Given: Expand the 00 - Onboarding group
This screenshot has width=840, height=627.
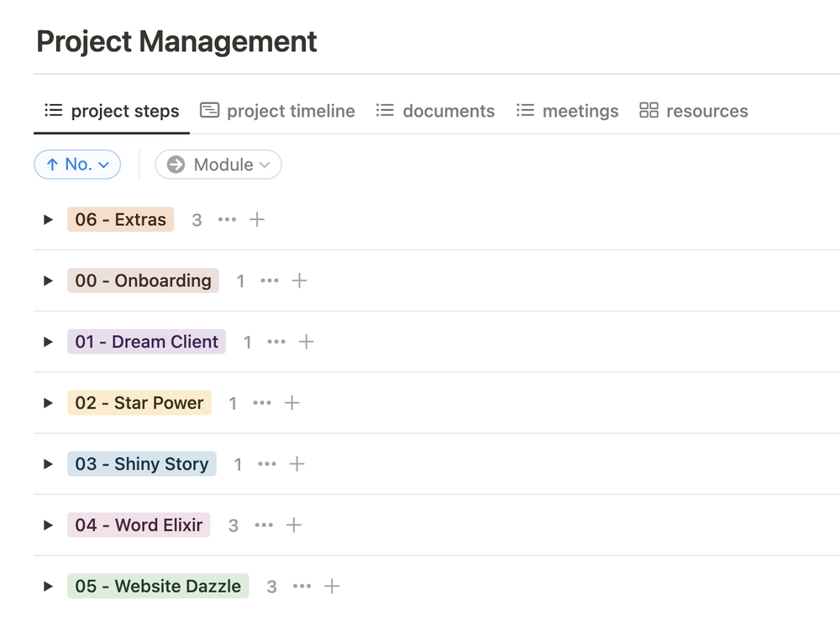Looking at the screenshot, I should [x=48, y=281].
